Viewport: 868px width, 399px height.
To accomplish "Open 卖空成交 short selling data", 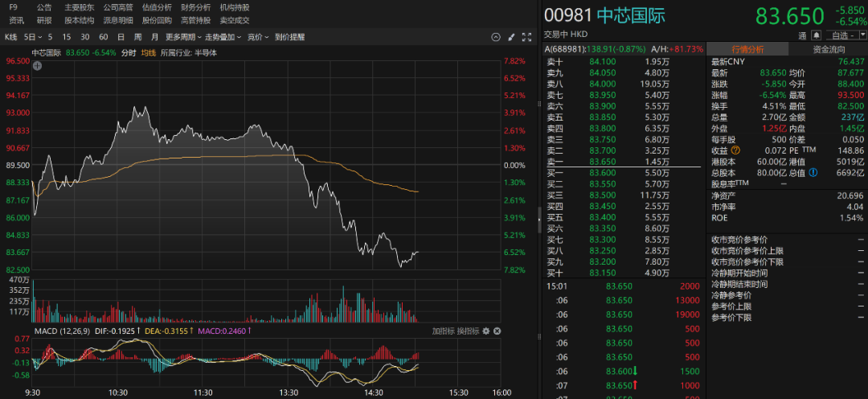I will tap(234, 20).
